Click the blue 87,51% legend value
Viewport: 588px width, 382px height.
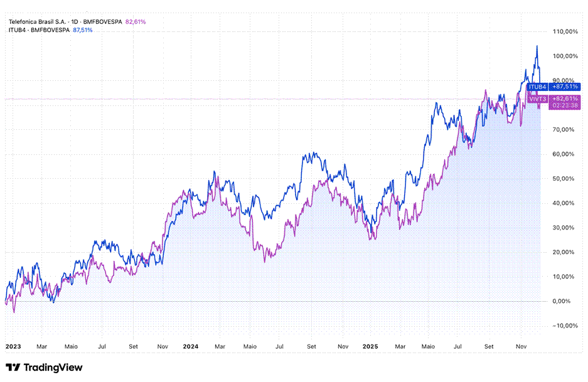pos(83,29)
